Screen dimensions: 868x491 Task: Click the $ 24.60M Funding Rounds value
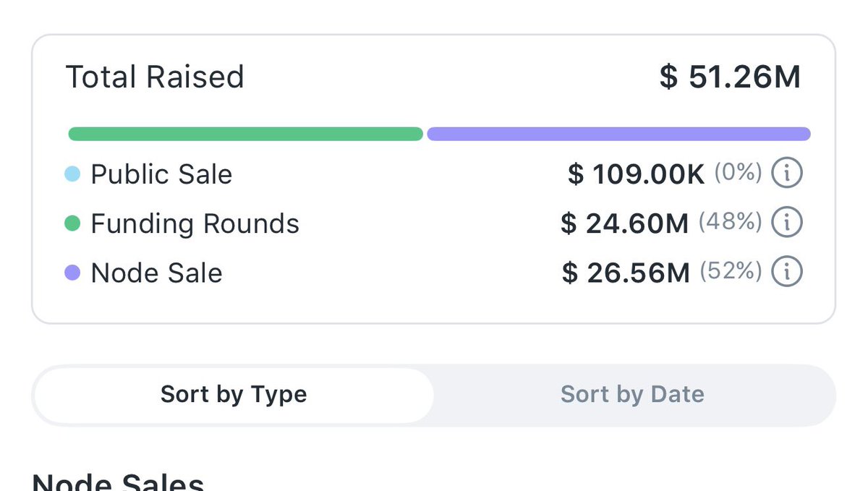[625, 224]
